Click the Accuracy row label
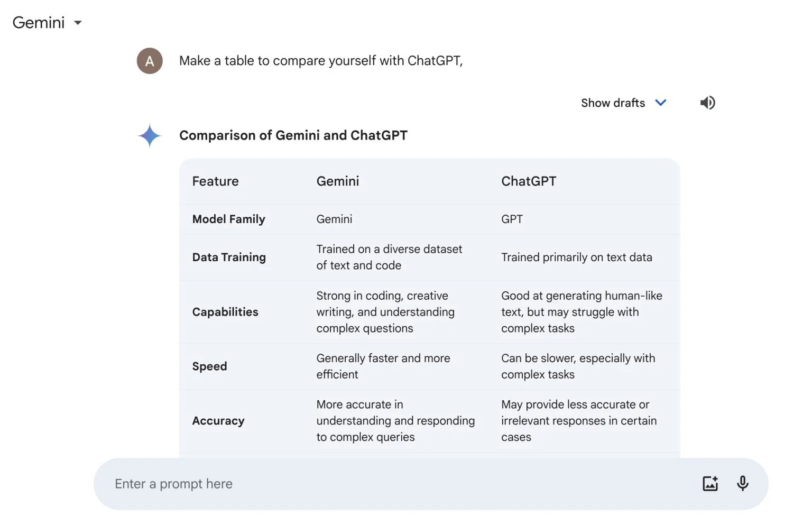Image resolution: width=812 pixels, height=516 pixels. [218, 420]
